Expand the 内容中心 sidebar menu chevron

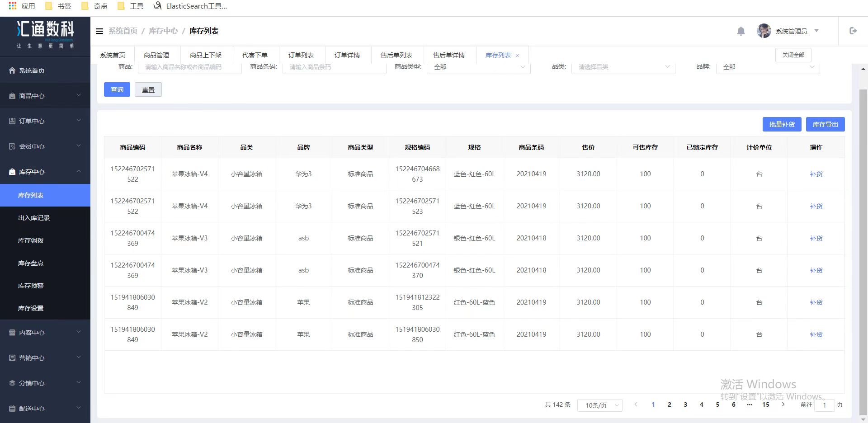pyautogui.click(x=79, y=332)
